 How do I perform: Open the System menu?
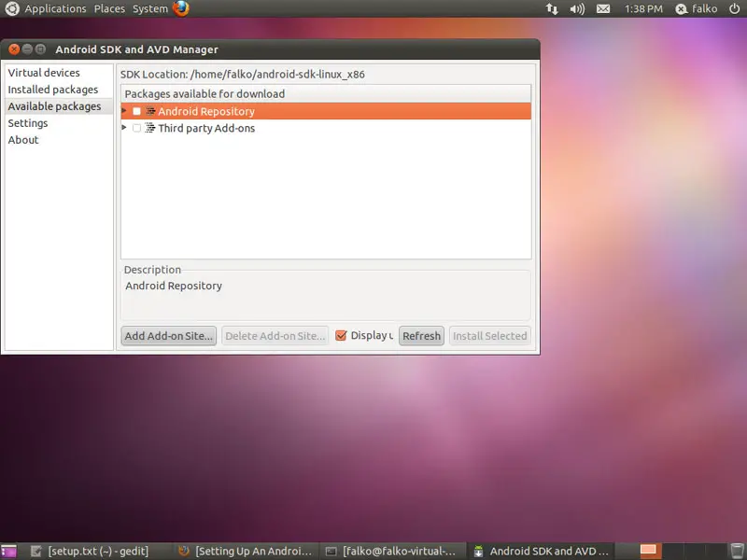150,8
